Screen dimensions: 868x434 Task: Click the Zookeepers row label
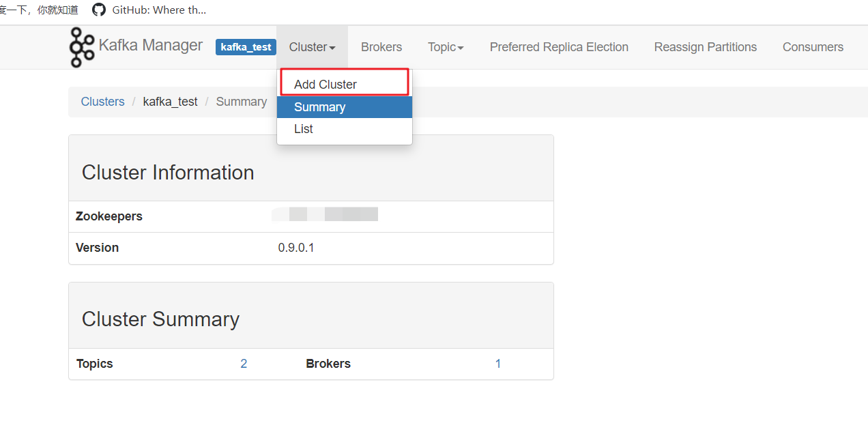pos(109,216)
